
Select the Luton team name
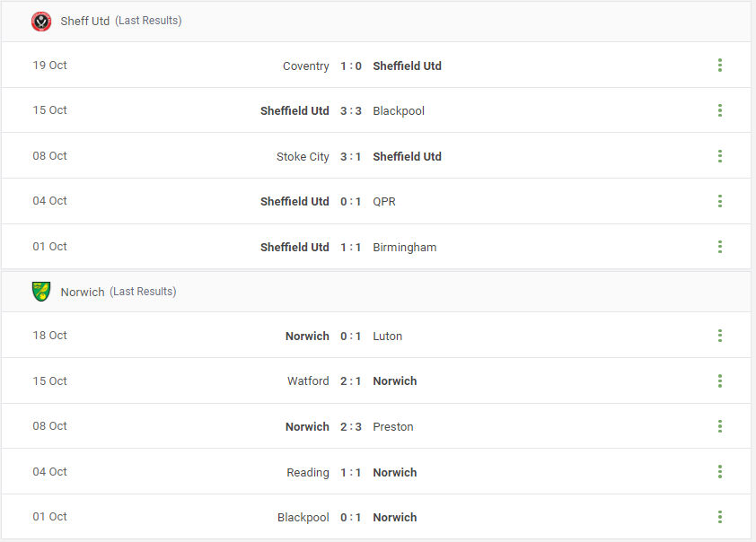(x=388, y=335)
